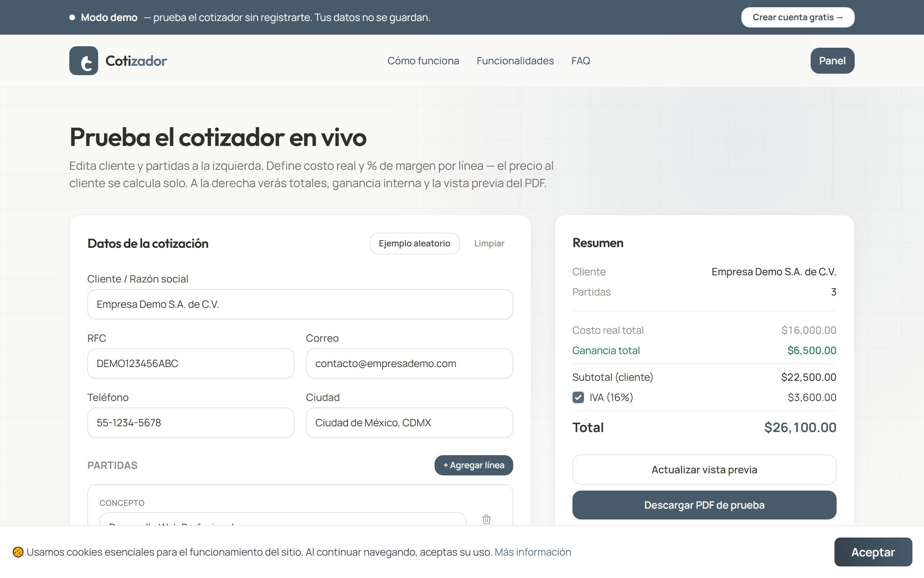Click the IVA amount $3,600.00
This screenshot has height=578, width=924.
(812, 398)
